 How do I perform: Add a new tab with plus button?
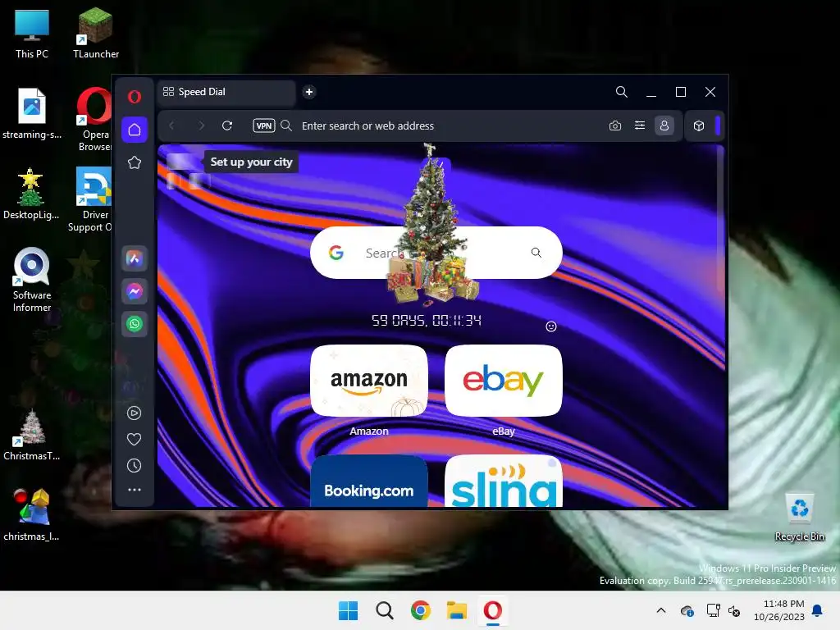coord(309,92)
